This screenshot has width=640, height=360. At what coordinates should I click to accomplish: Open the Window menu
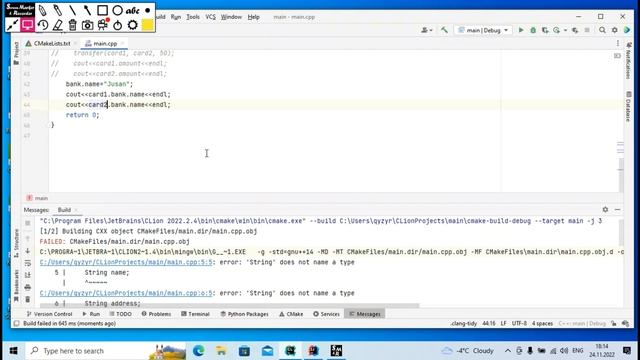click(231, 17)
